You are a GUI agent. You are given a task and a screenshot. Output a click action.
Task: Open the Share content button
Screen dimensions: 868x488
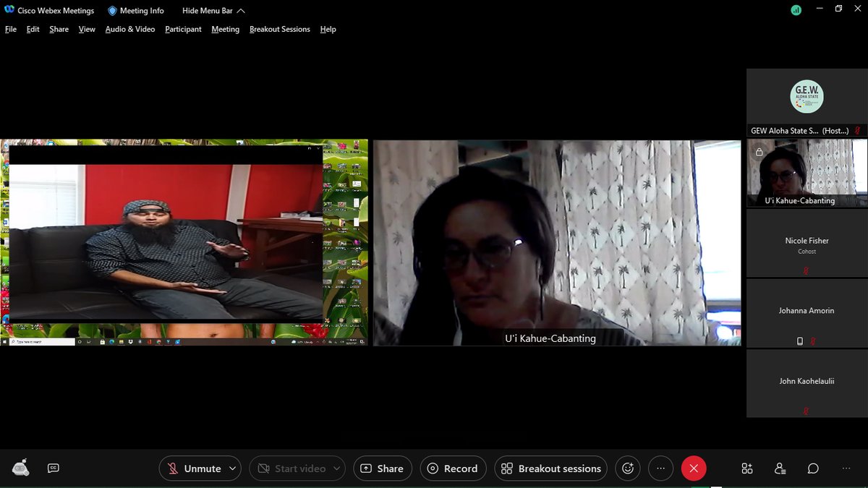click(x=383, y=468)
